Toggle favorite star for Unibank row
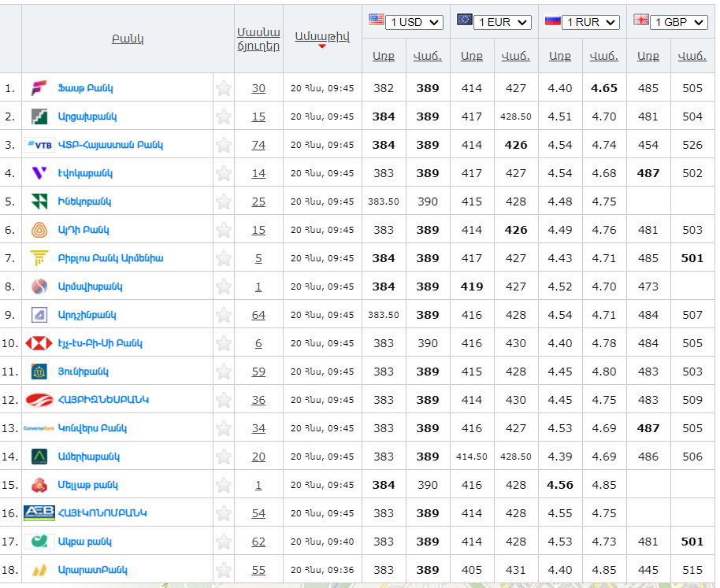720x588 pixels. (x=224, y=372)
